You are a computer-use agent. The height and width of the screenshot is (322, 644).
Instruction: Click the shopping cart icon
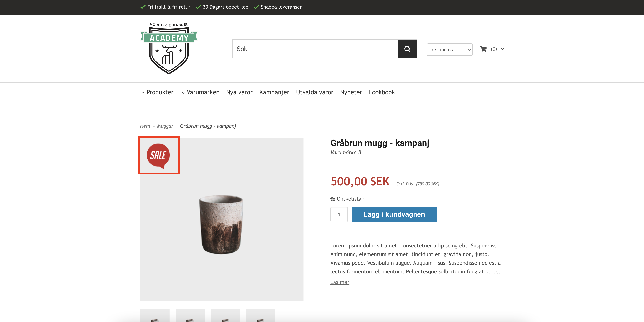483,49
